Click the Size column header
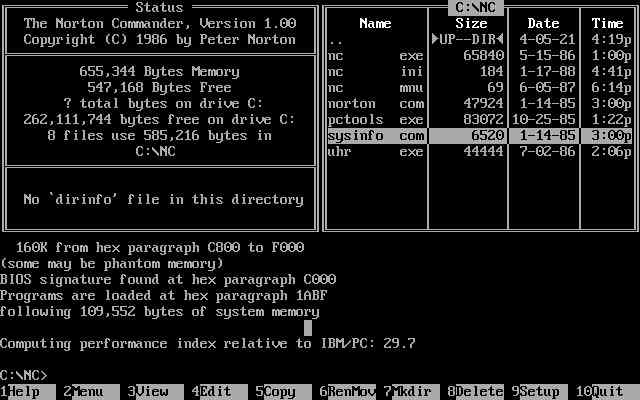 coord(471,23)
